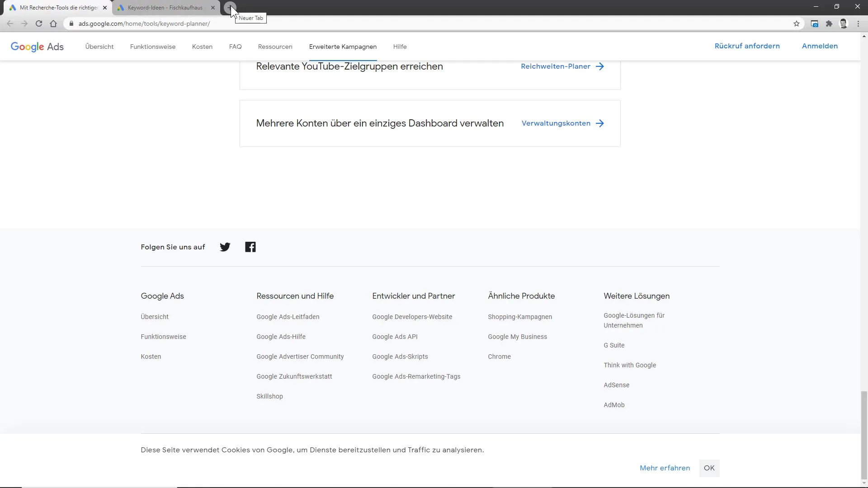868x488 pixels.
Task: Open footer link Kosten
Action: tap(151, 357)
